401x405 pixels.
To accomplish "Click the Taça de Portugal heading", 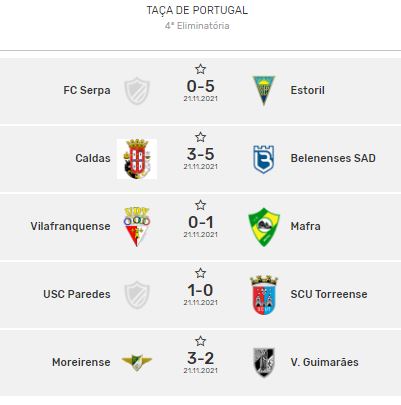I will point(197,10).
